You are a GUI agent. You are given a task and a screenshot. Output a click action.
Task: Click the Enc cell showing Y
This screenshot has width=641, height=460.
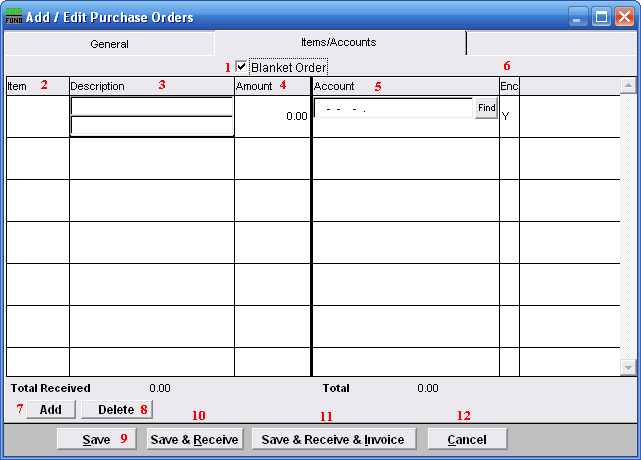[508, 117]
